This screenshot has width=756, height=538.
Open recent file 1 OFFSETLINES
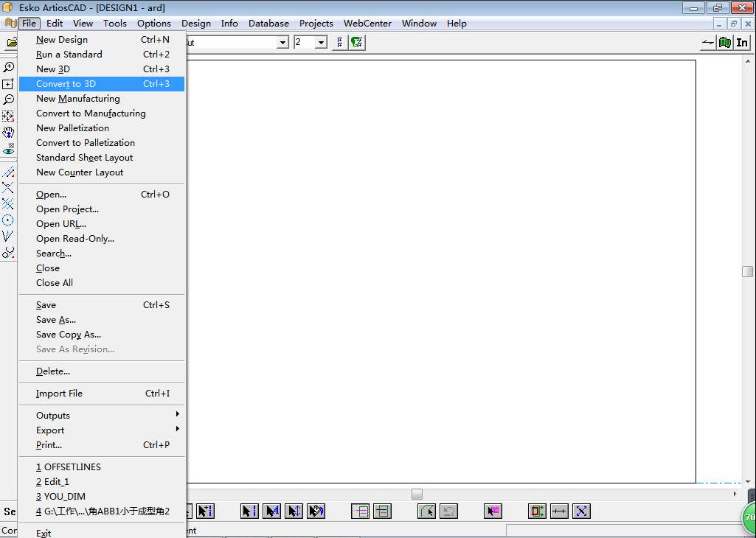(69, 467)
